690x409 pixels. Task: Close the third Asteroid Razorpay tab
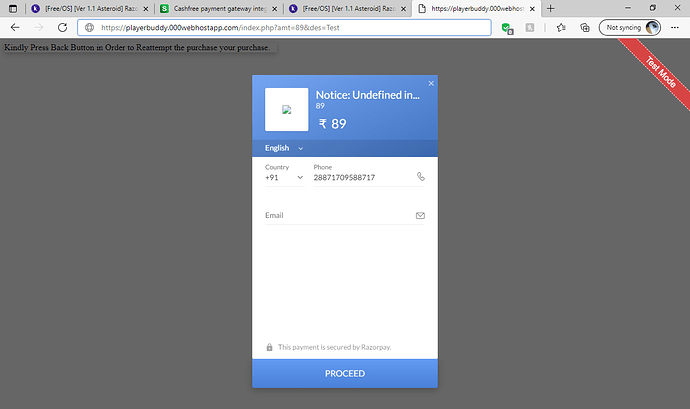[403, 8]
